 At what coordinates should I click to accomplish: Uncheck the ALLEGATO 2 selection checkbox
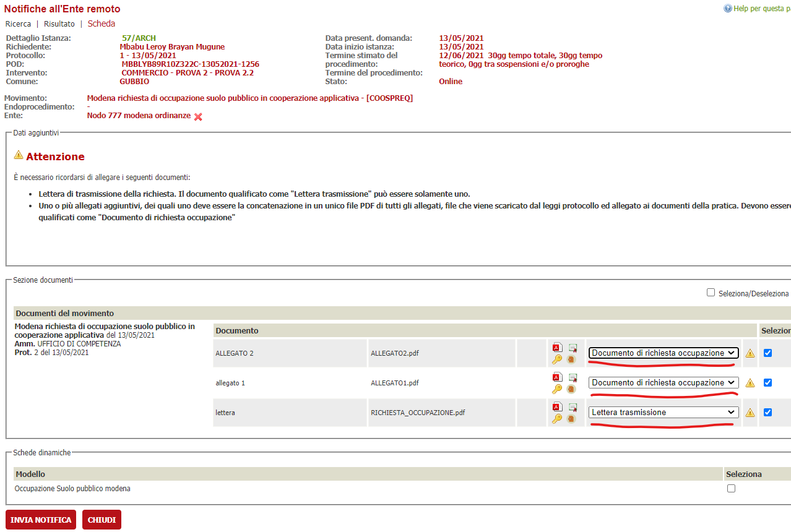[767, 353]
